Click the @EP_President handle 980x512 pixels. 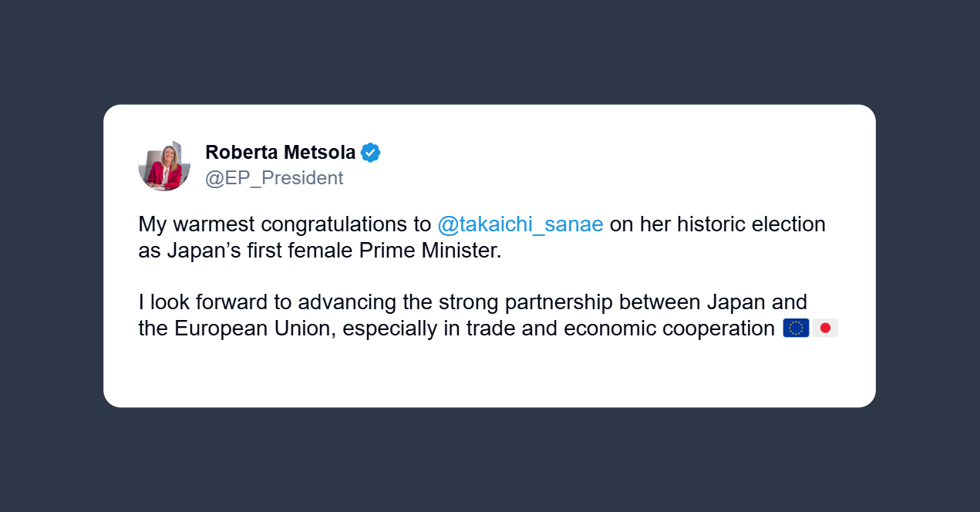(274, 178)
